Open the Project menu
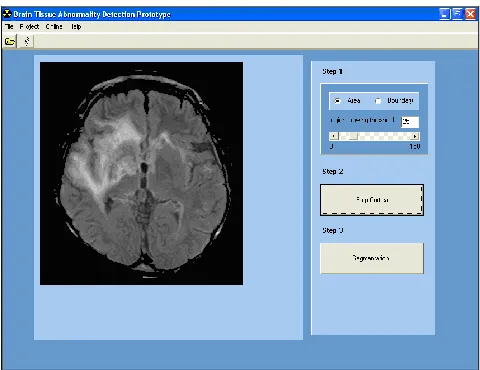 [29, 27]
